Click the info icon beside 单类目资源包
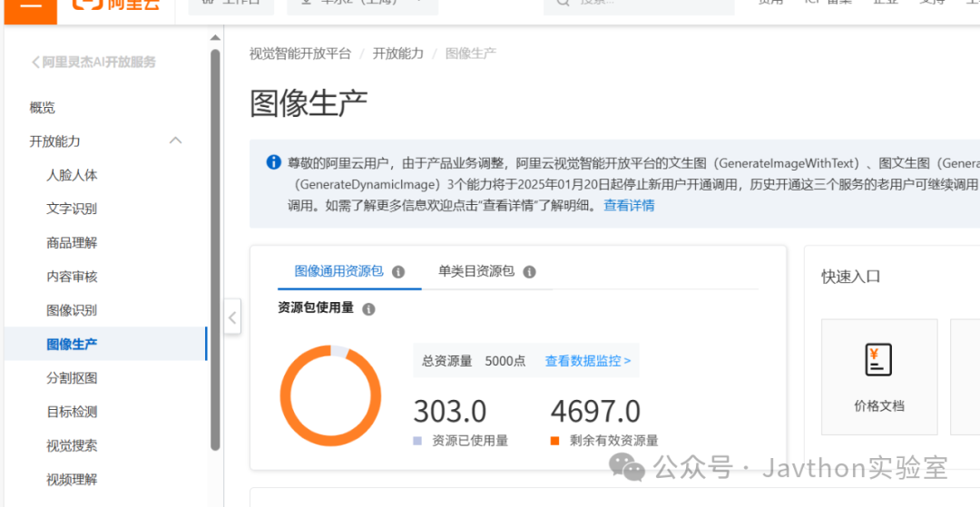 [x=529, y=272]
